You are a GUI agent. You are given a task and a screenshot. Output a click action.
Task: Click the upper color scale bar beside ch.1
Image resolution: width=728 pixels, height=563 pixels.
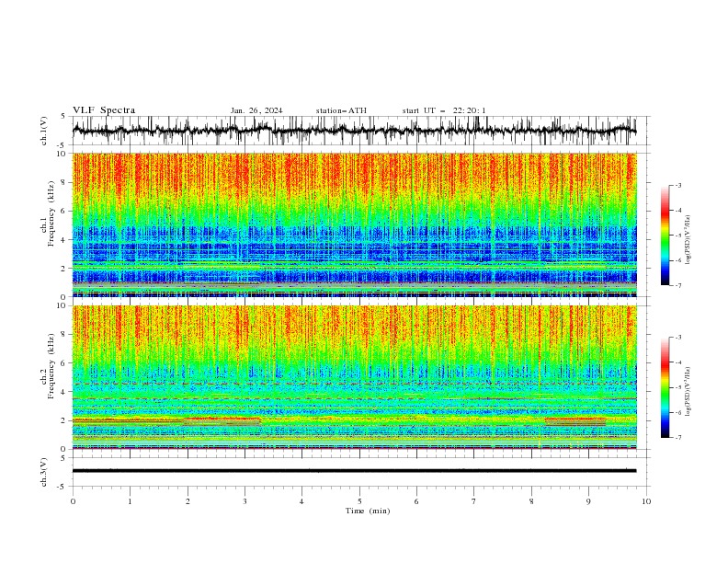click(665, 236)
